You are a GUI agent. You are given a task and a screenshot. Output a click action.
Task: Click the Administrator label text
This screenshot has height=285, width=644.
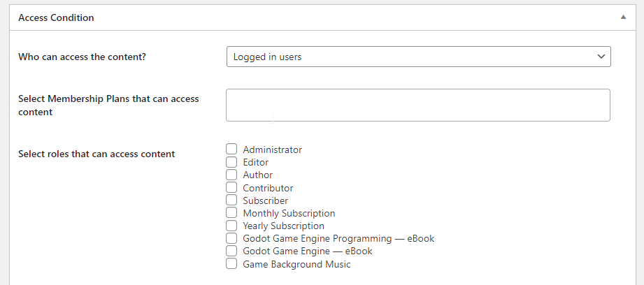tap(272, 149)
